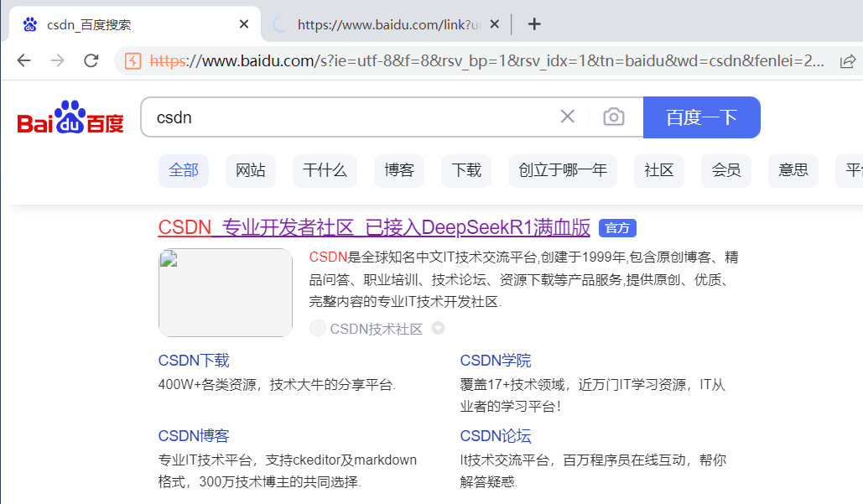Screen dimensions: 863x504
Task: Select the 社区 filter tab
Action: click(x=659, y=170)
